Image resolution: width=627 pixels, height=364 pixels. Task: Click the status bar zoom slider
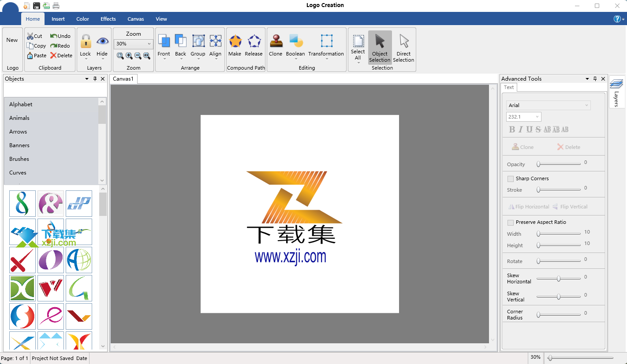click(580, 358)
